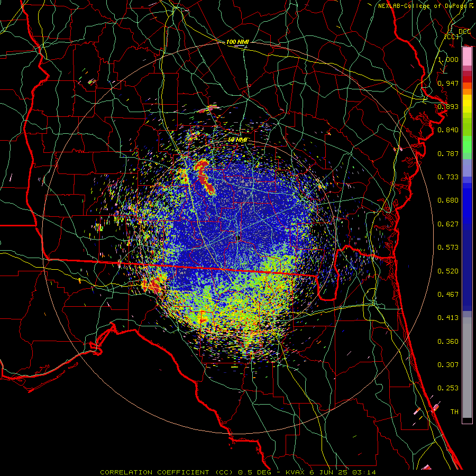The image size is (476, 476).
Task: Click the 0.360 scale label
Action: tap(448, 342)
